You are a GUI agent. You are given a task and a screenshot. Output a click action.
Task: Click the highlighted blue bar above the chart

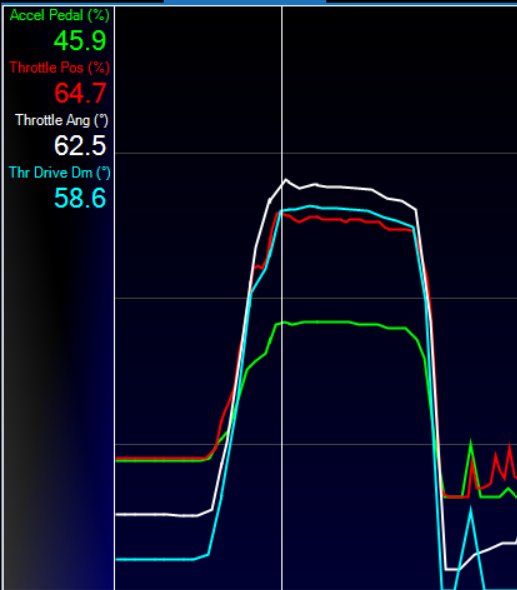click(x=245, y=2)
